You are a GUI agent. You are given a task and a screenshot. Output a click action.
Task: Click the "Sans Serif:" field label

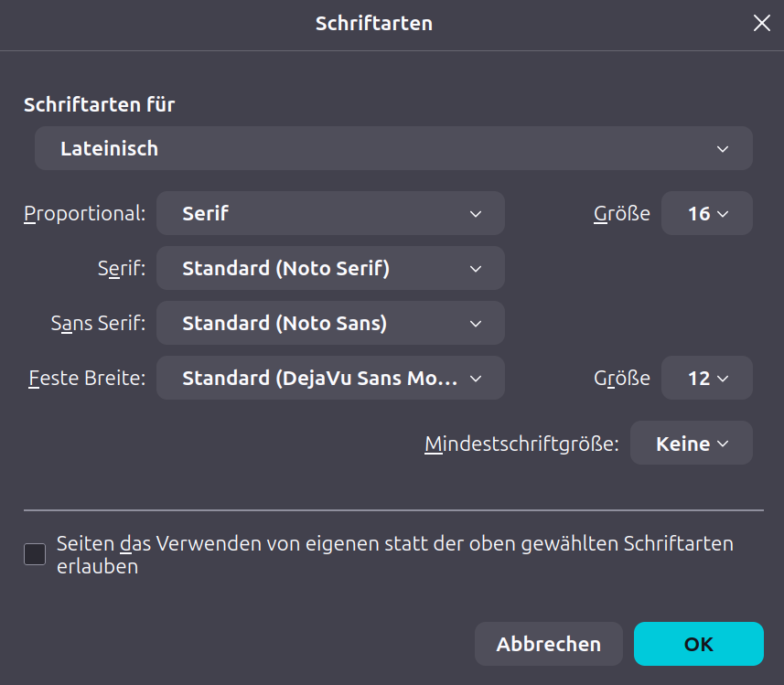pos(98,324)
